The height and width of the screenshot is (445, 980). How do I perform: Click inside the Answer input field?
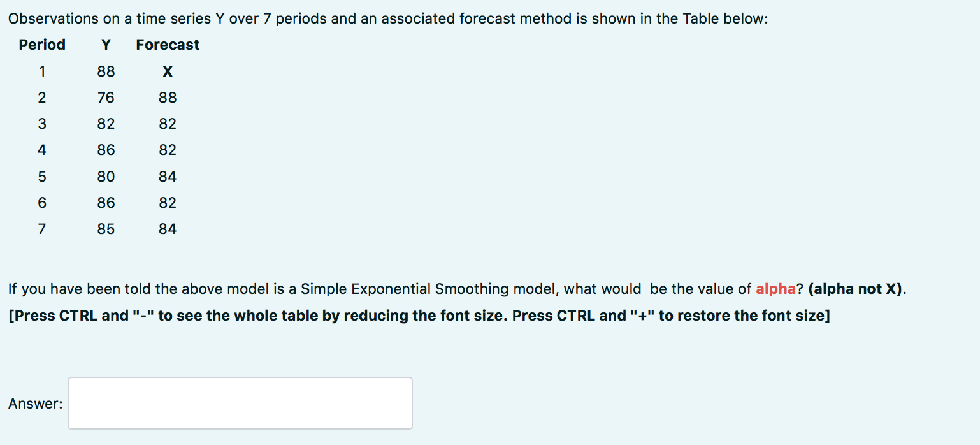click(x=239, y=403)
